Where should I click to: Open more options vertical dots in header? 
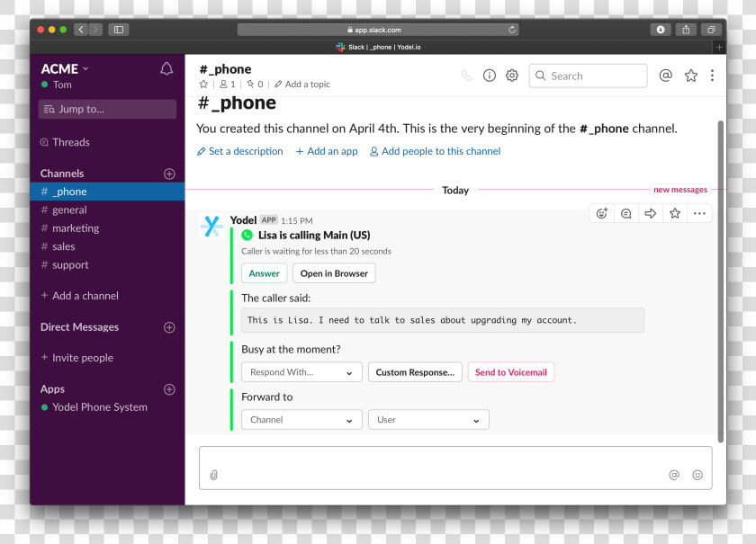[712, 76]
